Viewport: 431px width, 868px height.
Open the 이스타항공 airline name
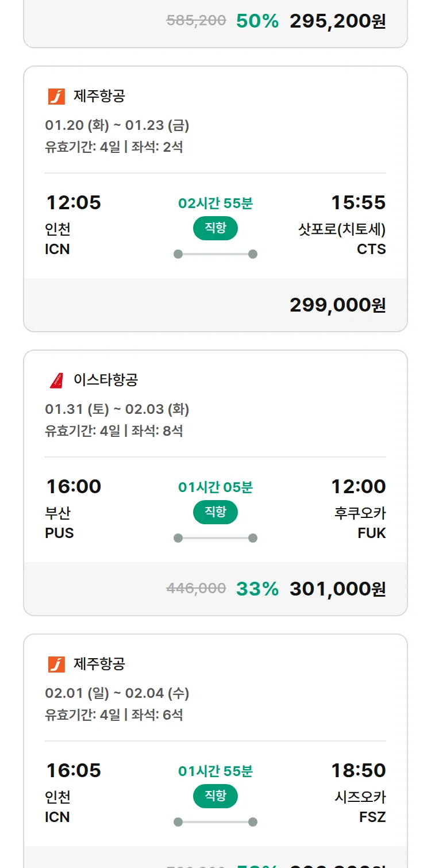106,380
